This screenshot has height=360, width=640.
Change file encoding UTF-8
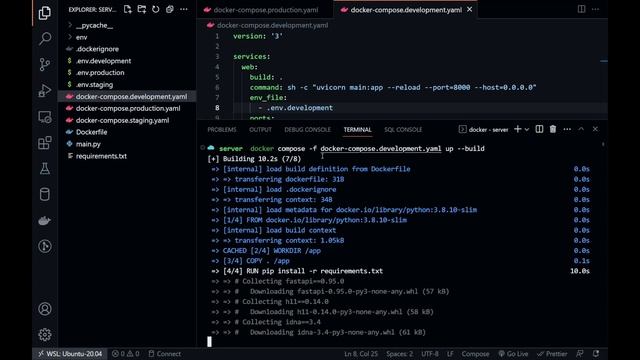[430, 354]
